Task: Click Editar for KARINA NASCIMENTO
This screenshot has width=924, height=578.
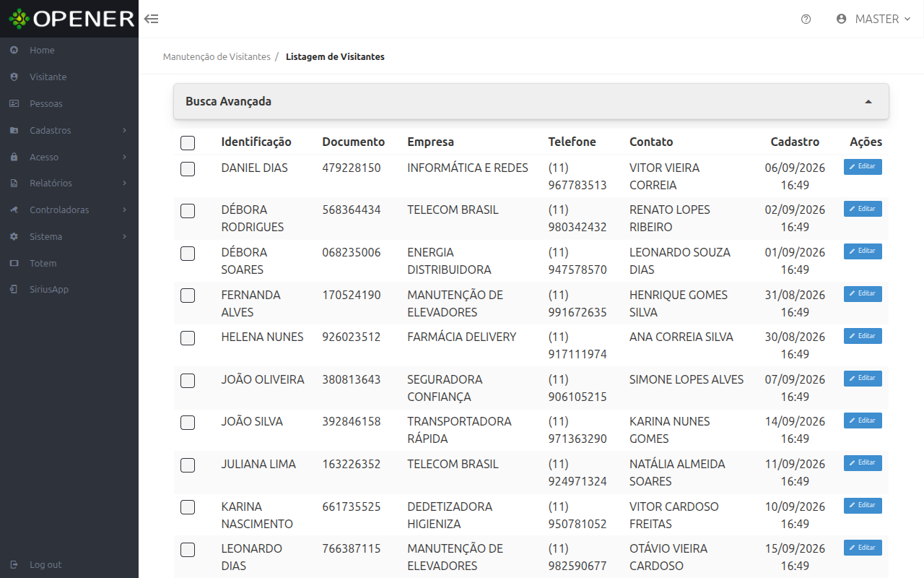Action: pos(863,506)
